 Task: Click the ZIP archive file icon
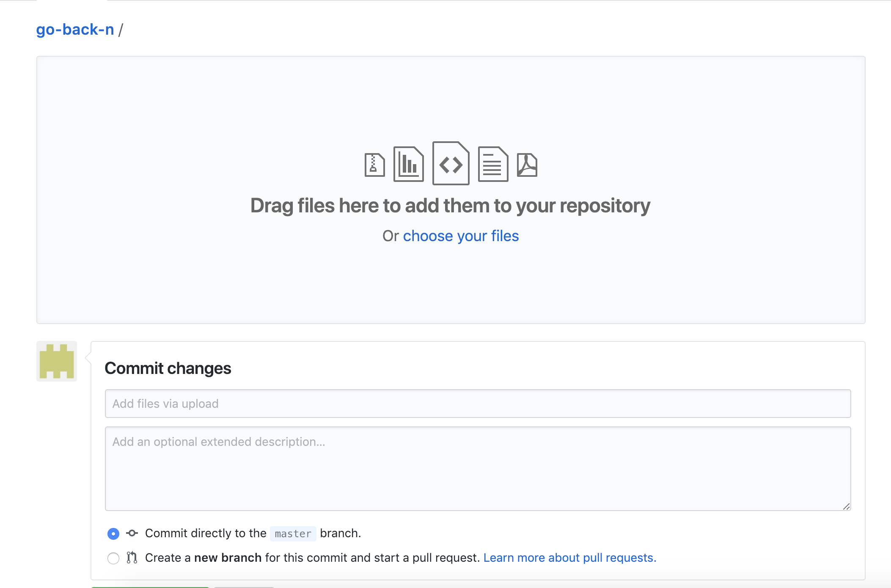374,164
